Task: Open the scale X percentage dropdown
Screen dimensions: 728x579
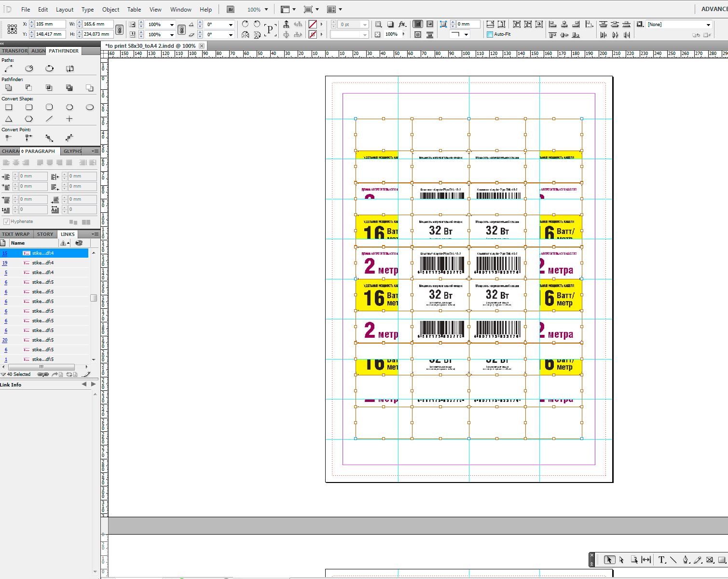Action: pos(172,24)
